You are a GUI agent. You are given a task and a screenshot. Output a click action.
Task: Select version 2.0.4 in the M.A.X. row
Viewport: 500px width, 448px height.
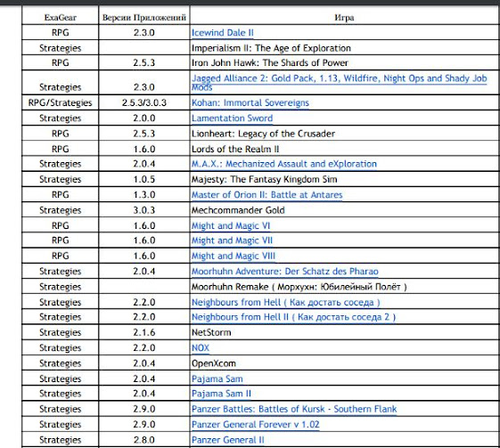coord(144,164)
